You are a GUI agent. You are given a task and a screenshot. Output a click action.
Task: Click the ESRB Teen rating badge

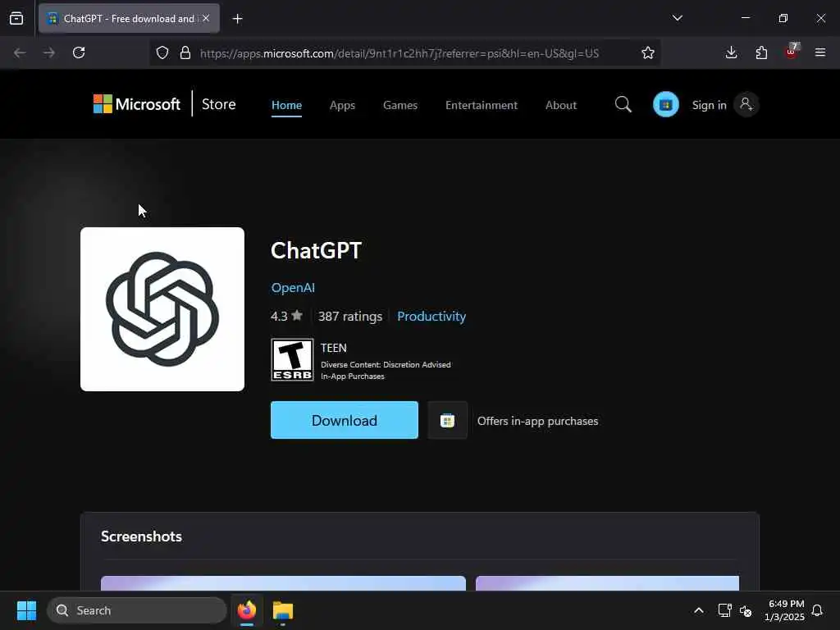(x=292, y=360)
